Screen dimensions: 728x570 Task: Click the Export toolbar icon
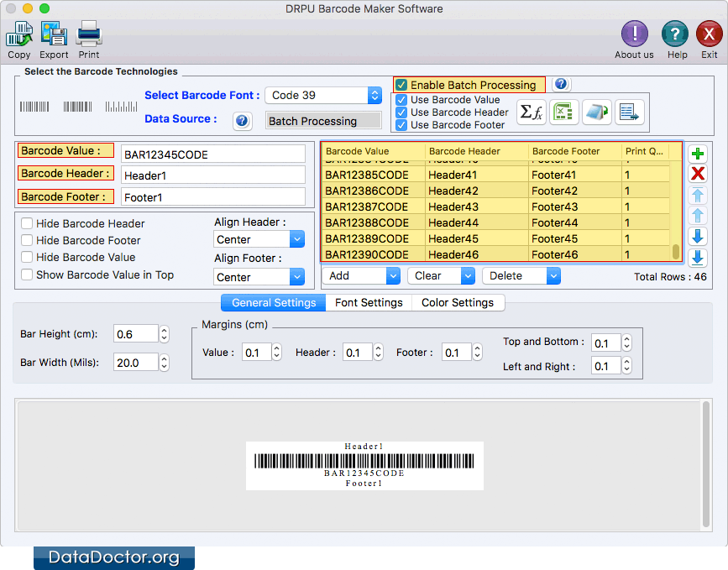click(54, 34)
